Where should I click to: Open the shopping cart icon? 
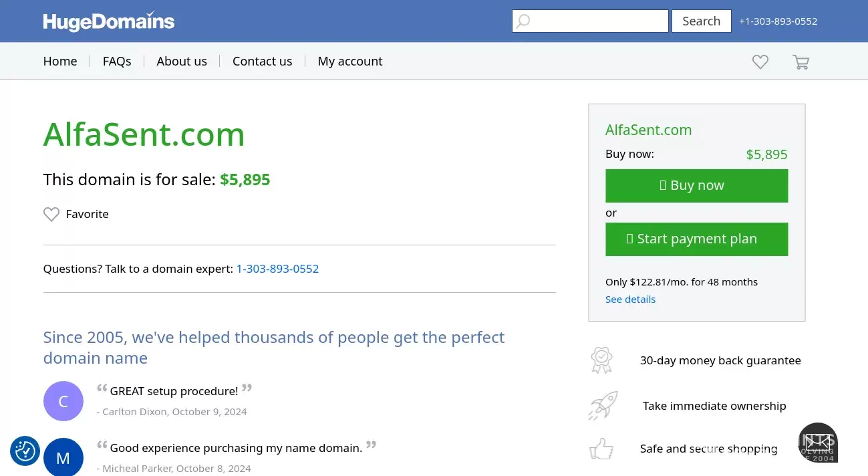[801, 62]
